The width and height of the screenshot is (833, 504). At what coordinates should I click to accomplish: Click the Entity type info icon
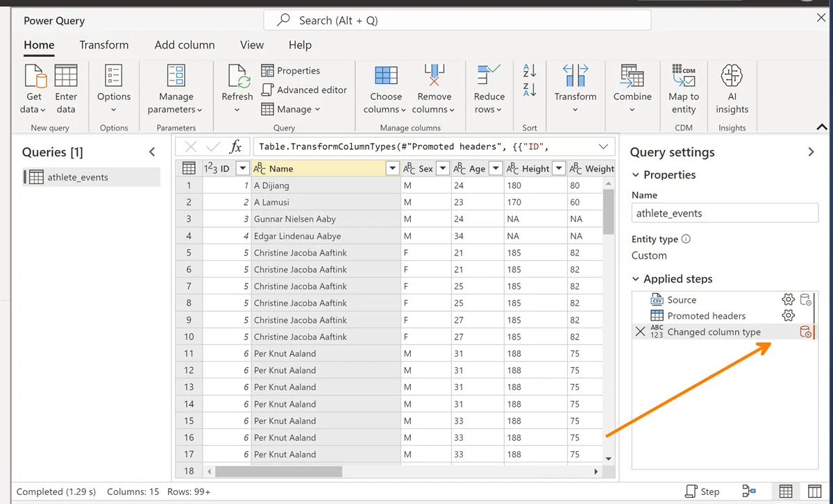pyautogui.click(x=686, y=239)
